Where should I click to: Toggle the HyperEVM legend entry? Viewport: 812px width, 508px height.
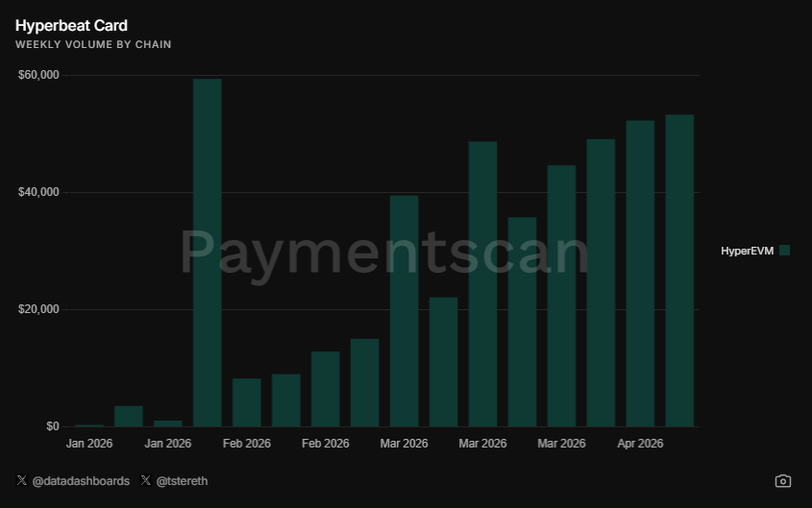755,251
